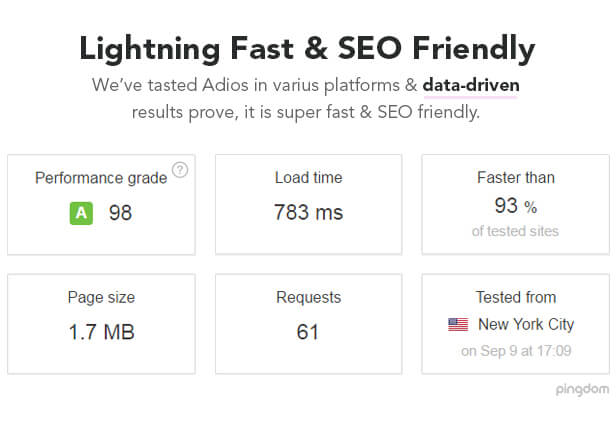This screenshot has height=422, width=616.
Task: Click the Tested from label
Action: coord(516,297)
